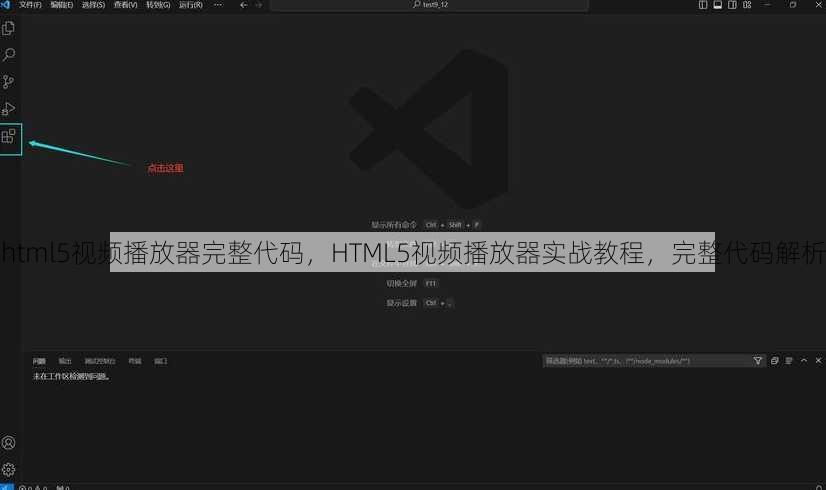The height and width of the screenshot is (490, 826).
Task: Open the 转到(G) menu
Action: click(158, 5)
